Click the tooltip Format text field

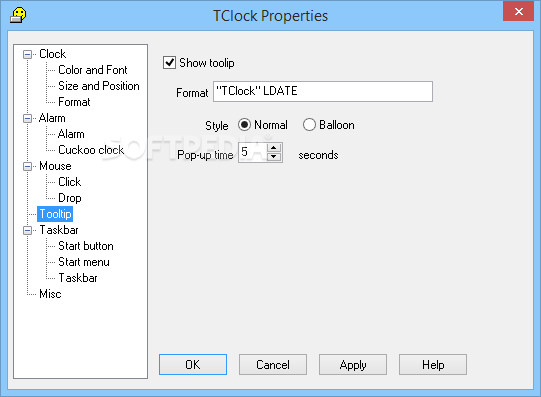click(x=323, y=91)
